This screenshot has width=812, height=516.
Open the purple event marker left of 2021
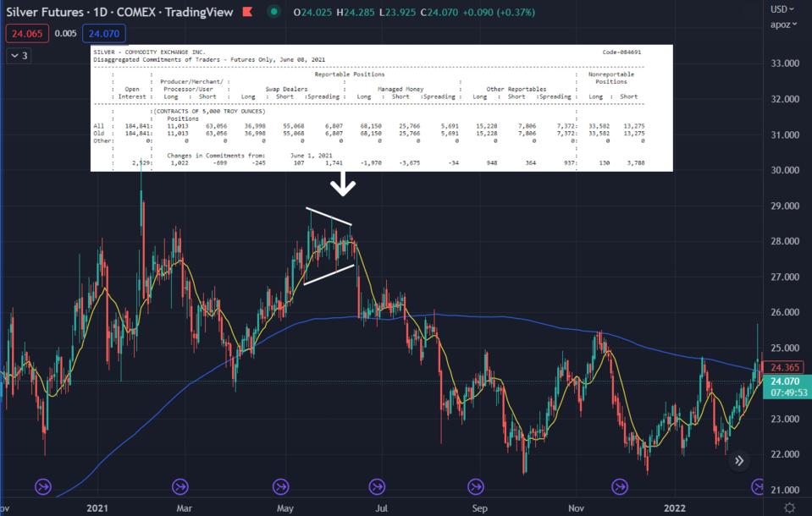tap(43, 486)
